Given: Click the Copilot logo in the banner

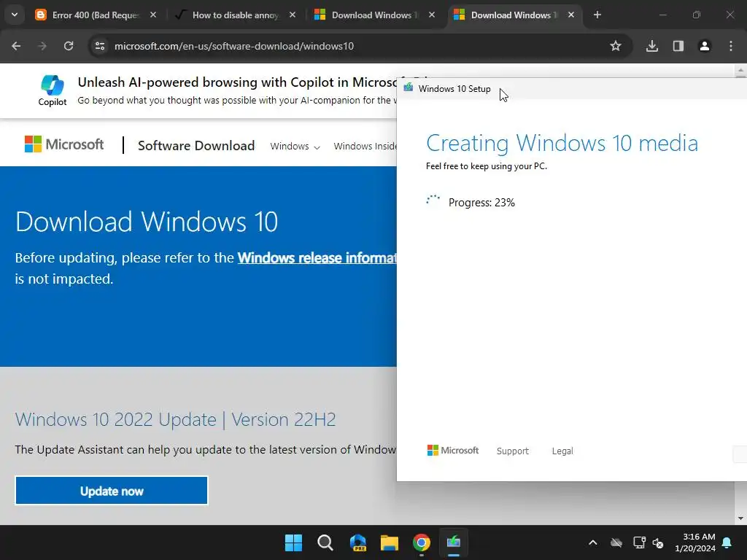Looking at the screenshot, I should pyautogui.click(x=53, y=90).
